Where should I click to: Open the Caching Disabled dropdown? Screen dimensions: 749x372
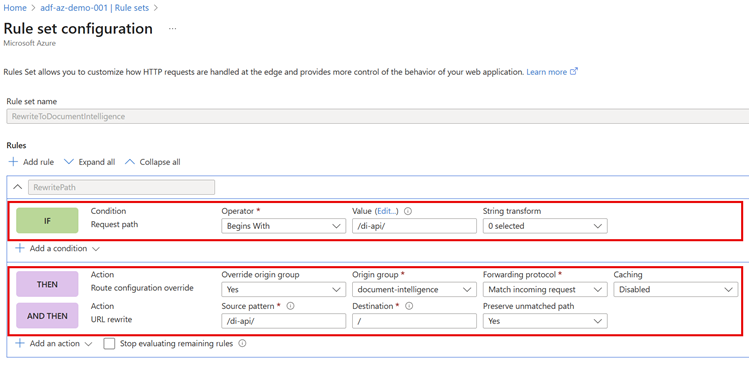pos(676,289)
